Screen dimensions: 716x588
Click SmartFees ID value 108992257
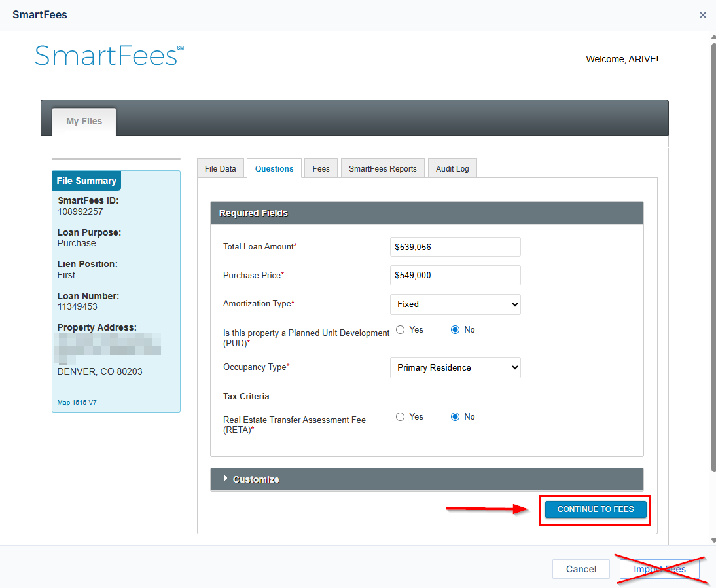pyautogui.click(x=81, y=211)
